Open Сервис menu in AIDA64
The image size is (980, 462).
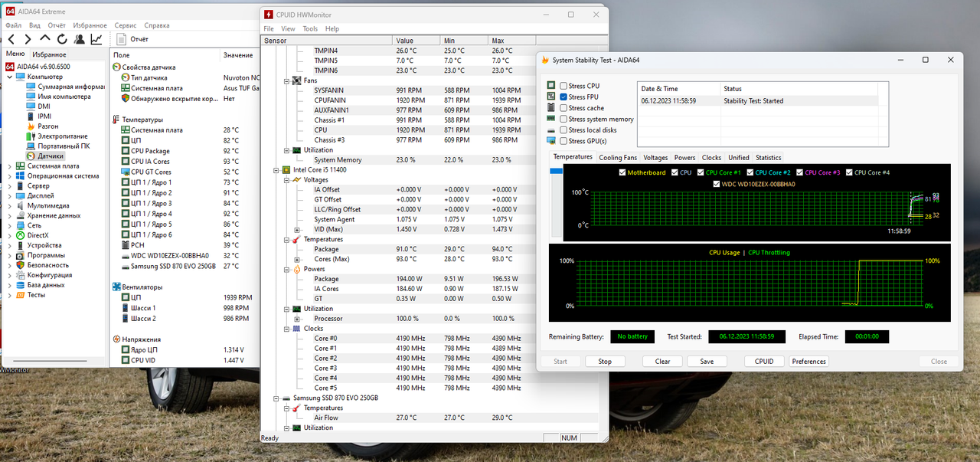point(126,25)
